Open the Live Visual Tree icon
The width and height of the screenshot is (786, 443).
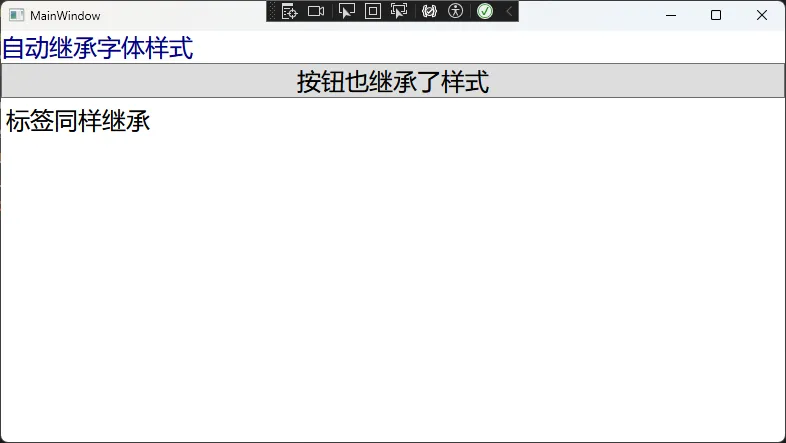click(290, 11)
